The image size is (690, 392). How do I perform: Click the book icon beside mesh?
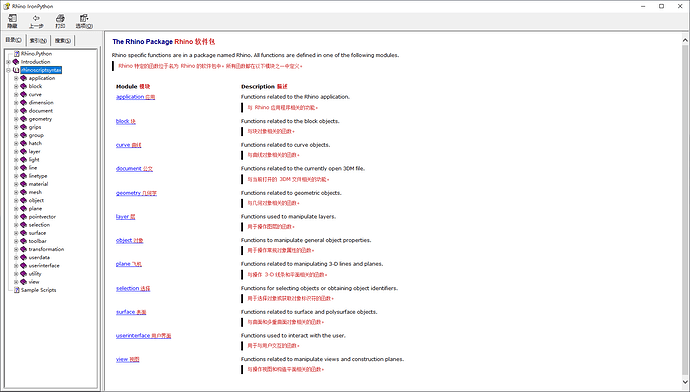(24, 192)
